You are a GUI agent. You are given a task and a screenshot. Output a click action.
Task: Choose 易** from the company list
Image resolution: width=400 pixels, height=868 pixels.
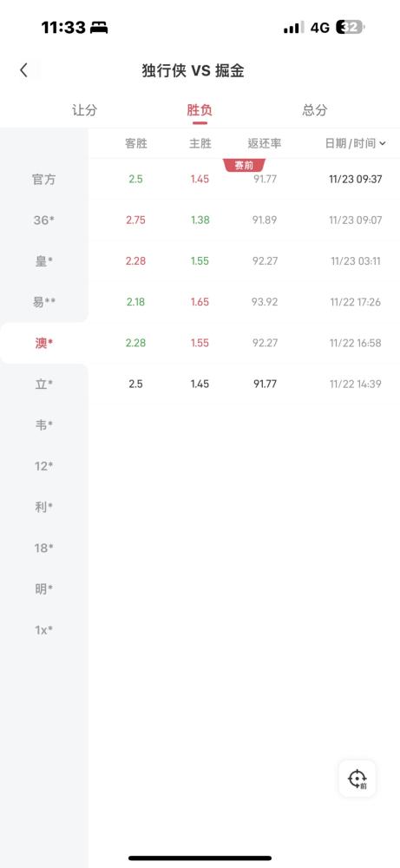tap(43, 302)
